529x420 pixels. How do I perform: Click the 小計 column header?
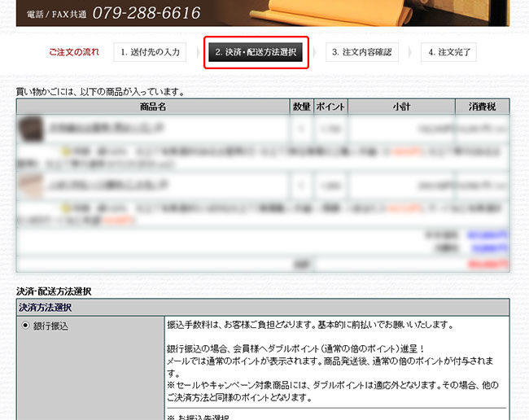pyautogui.click(x=401, y=107)
